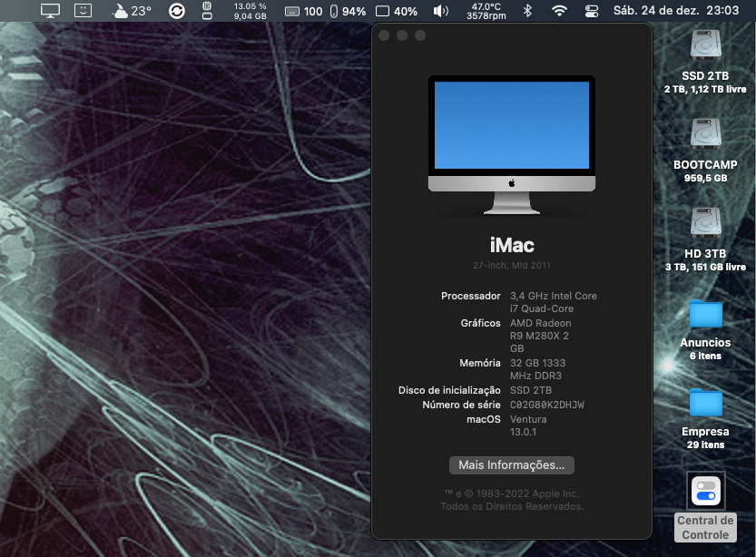756x557 pixels.
Task: Click the Memória label
Action: (480, 363)
